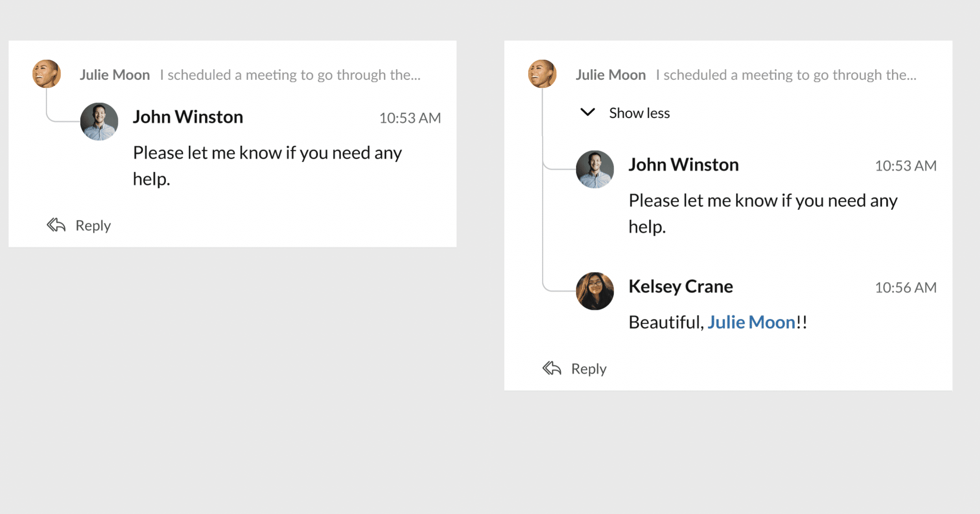Click Julie Moon's avatar in the collapsed thread

click(46, 74)
